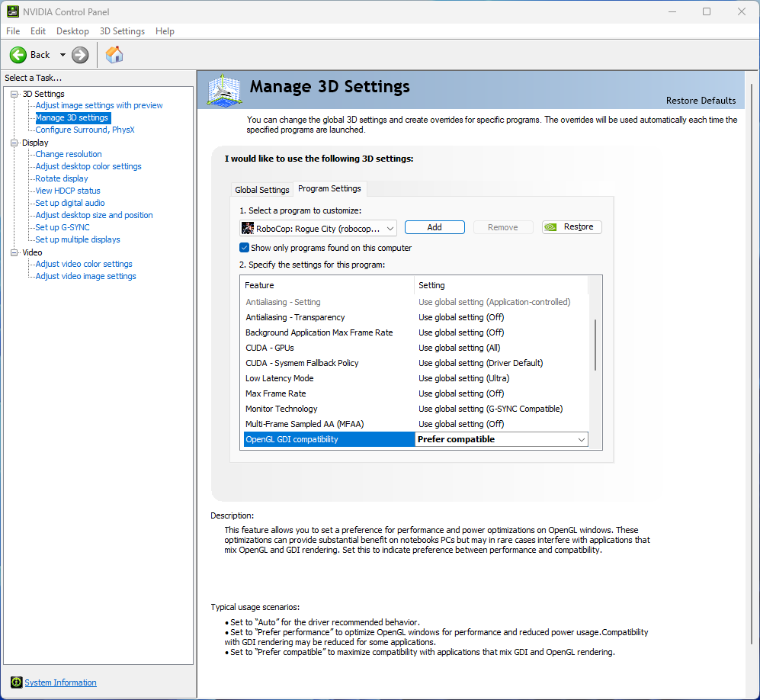760x700 pixels.
Task: Open Set up multiple displays
Action: pos(78,239)
